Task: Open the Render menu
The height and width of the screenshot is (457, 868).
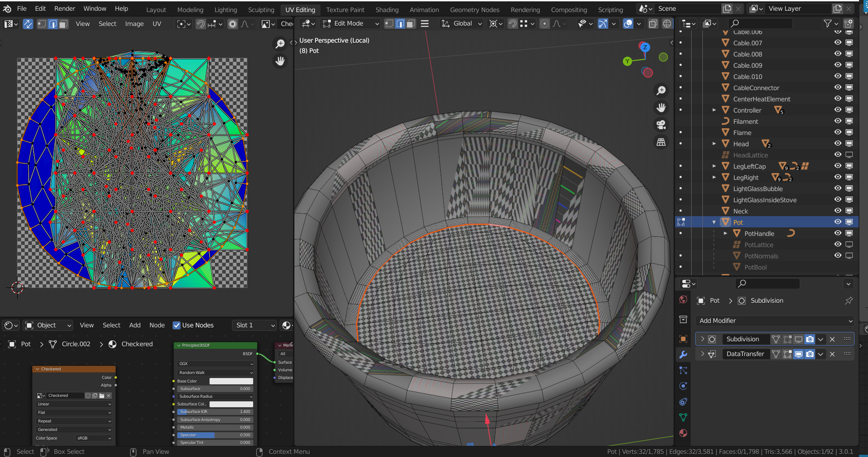Action: (65, 9)
